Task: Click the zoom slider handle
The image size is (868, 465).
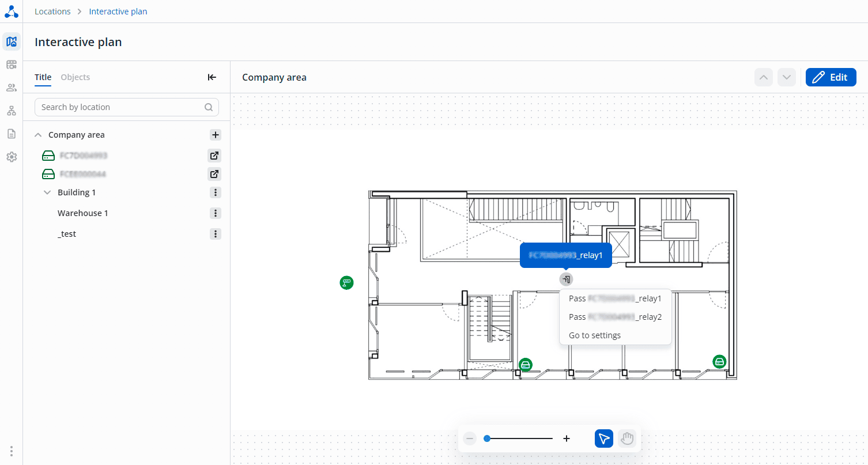Action: click(x=487, y=439)
